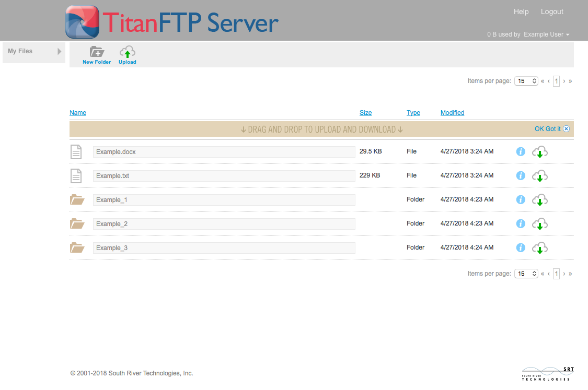Click the Example_3 folder icon
Screen dimensions: 588x390
point(77,247)
